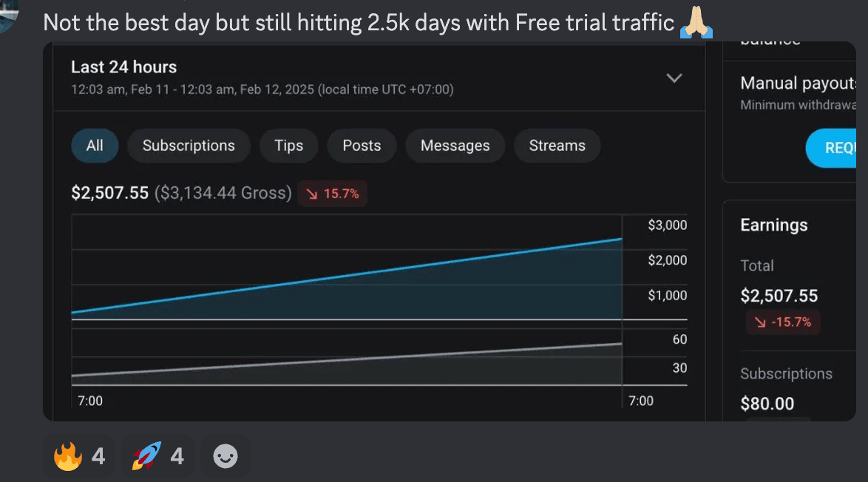This screenshot has height=482, width=868.
Task: Switch to the Subscriptions filter tab
Action: pos(189,146)
